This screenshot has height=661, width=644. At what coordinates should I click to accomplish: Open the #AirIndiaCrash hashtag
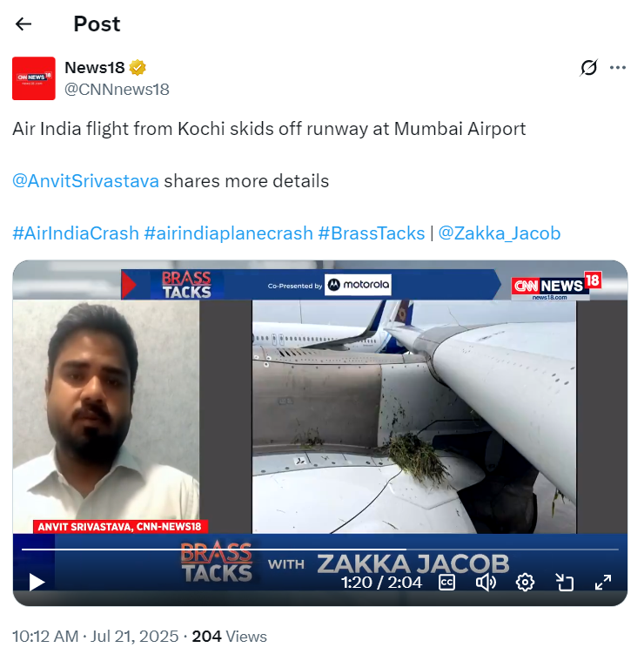(x=76, y=233)
